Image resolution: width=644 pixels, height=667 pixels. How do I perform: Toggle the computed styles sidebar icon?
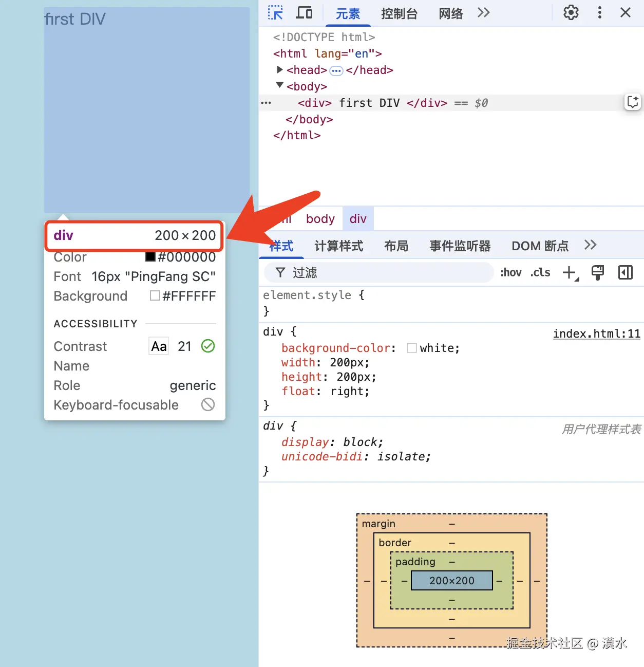[626, 272]
